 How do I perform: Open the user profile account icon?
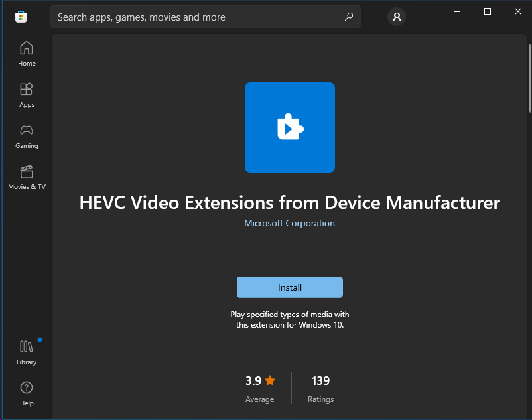(x=397, y=17)
